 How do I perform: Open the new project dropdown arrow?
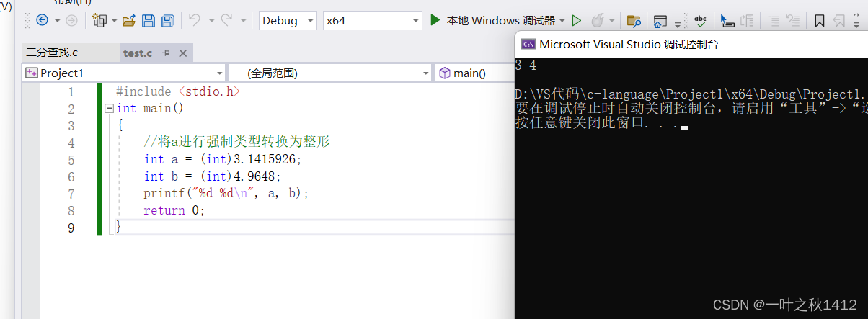pyautogui.click(x=114, y=21)
